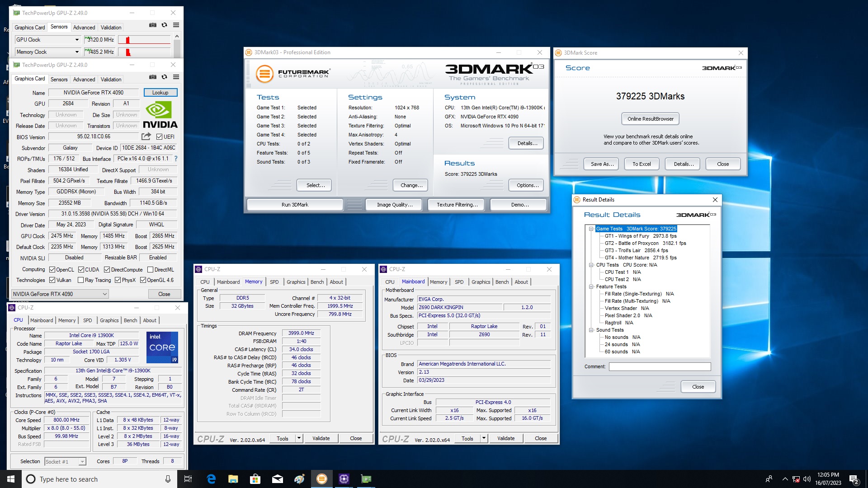Click the Type here to search box
This screenshot has width=868, height=488.
point(99,479)
